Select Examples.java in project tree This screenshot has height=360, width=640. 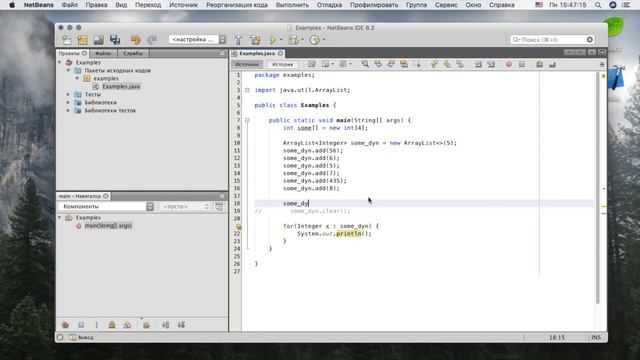(121, 86)
